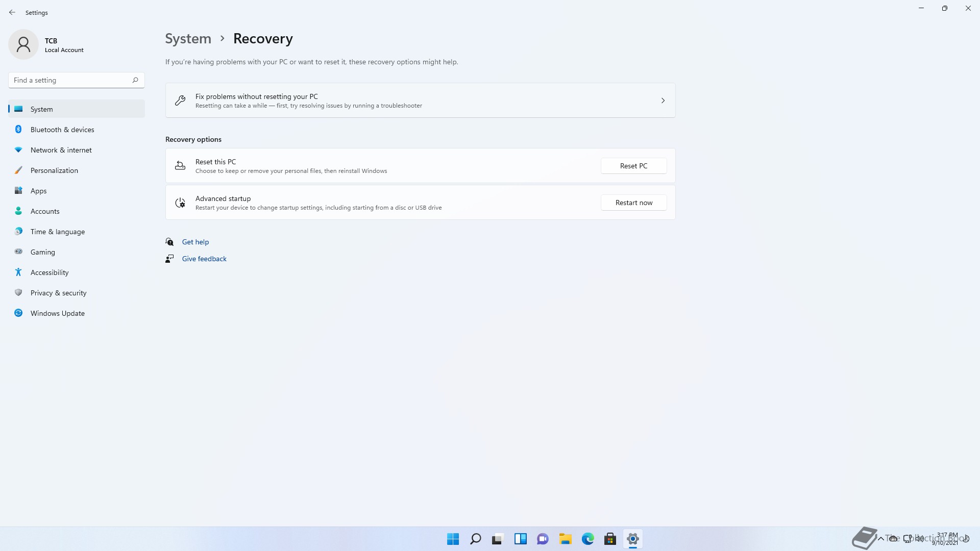Click the Give feedback person icon
The image size is (980, 551).
[169, 259]
